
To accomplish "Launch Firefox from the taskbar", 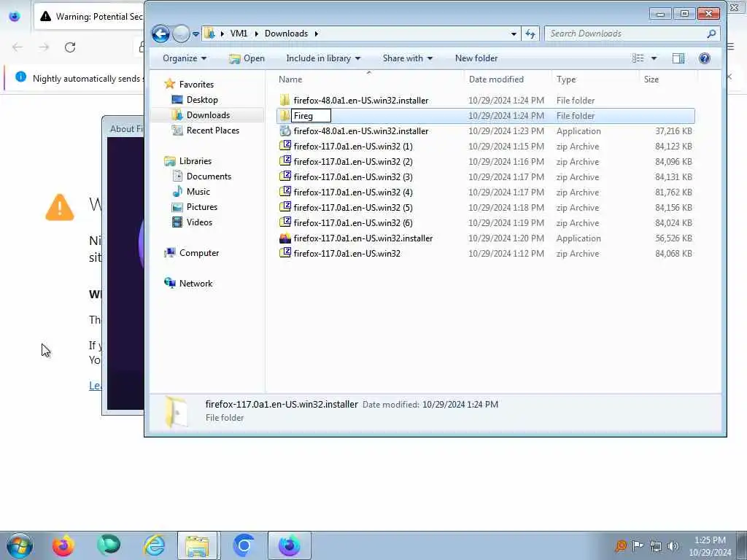I will click(x=63, y=545).
